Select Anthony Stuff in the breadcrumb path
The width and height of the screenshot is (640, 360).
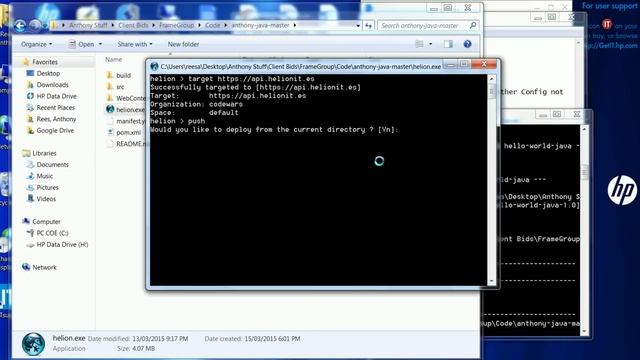[88, 25]
